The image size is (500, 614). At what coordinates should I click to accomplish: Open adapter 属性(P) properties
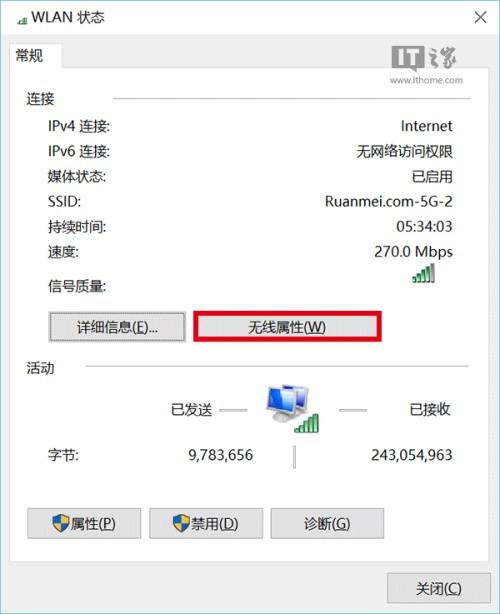click(x=84, y=523)
